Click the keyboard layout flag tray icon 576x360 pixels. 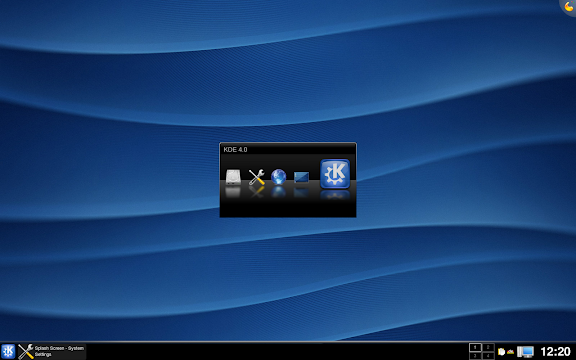tap(510, 352)
